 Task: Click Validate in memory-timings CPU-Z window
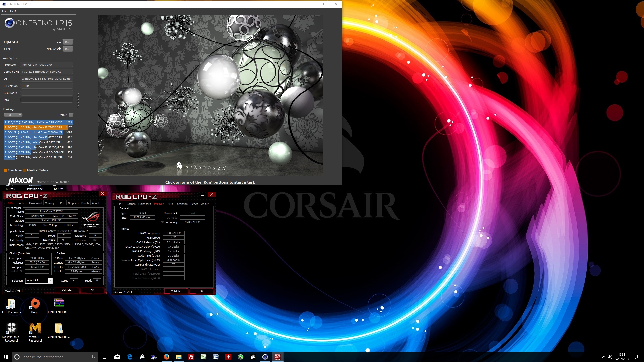(x=176, y=291)
